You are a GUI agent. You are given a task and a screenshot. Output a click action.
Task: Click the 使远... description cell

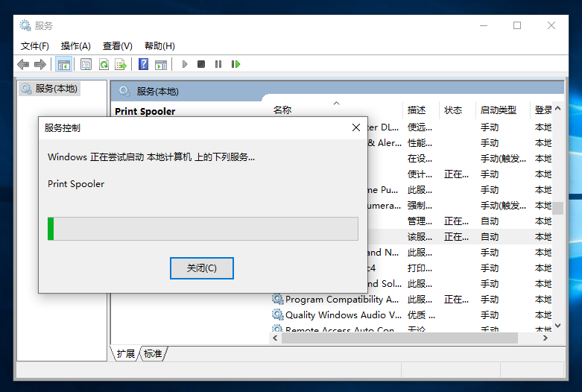[420, 127]
